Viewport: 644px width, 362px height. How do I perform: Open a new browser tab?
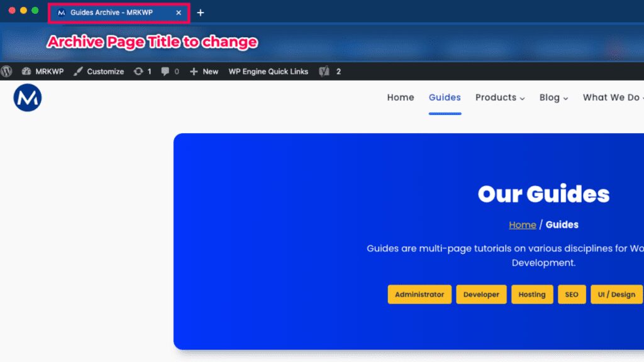click(201, 13)
